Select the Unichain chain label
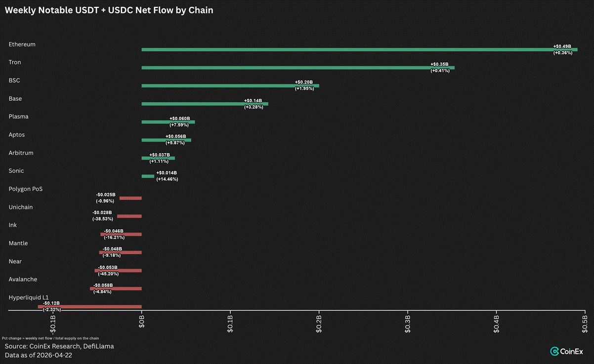This screenshot has width=594, height=364. [x=21, y=207]
